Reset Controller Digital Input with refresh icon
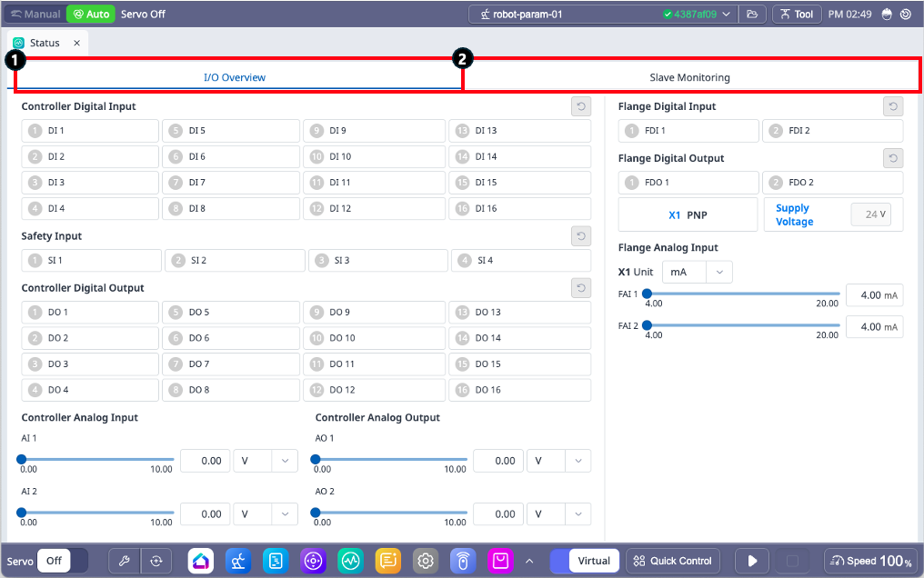Viewport: 924px width, 578px height. click(580, 107)
